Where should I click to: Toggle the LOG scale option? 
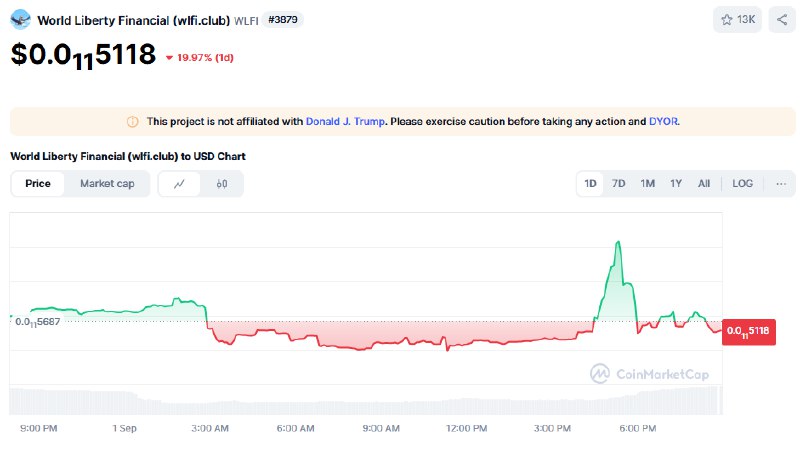point(742,184)
